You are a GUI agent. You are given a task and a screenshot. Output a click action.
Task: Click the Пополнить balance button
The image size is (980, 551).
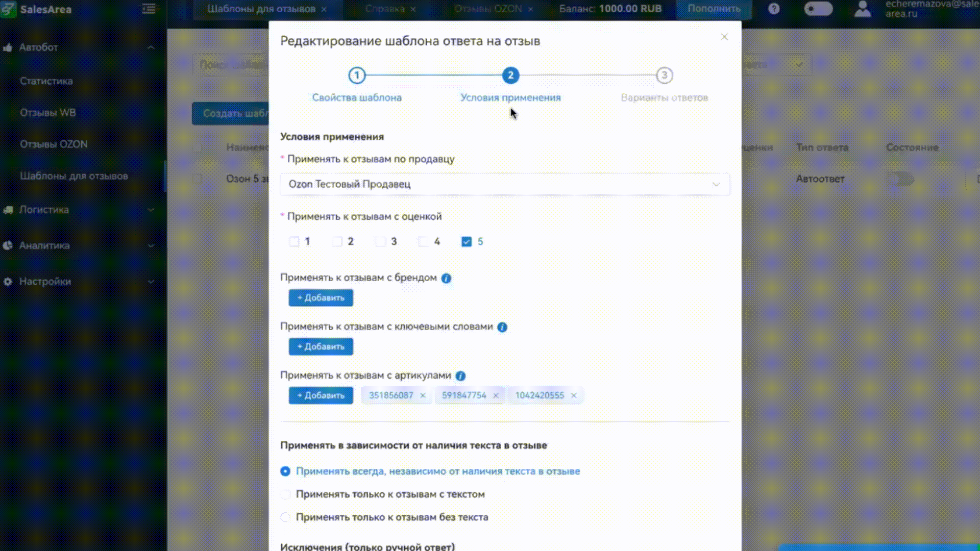click(714, 9)
